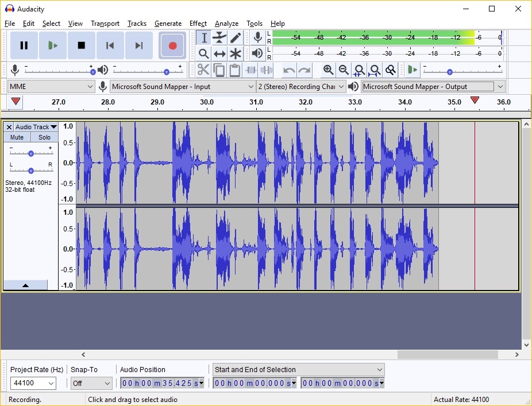Open Microsoft Sound Mapper Input dropdown

pos(183,87)
